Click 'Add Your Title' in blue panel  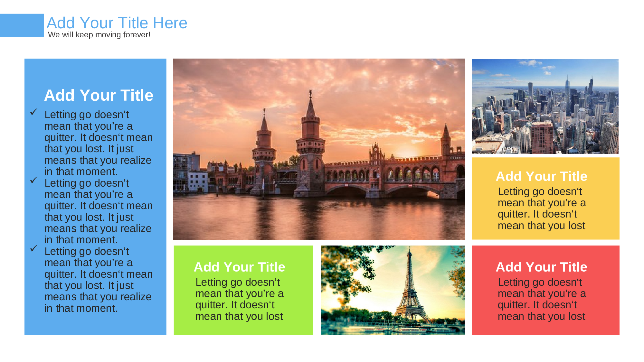(x=99, y=95)
